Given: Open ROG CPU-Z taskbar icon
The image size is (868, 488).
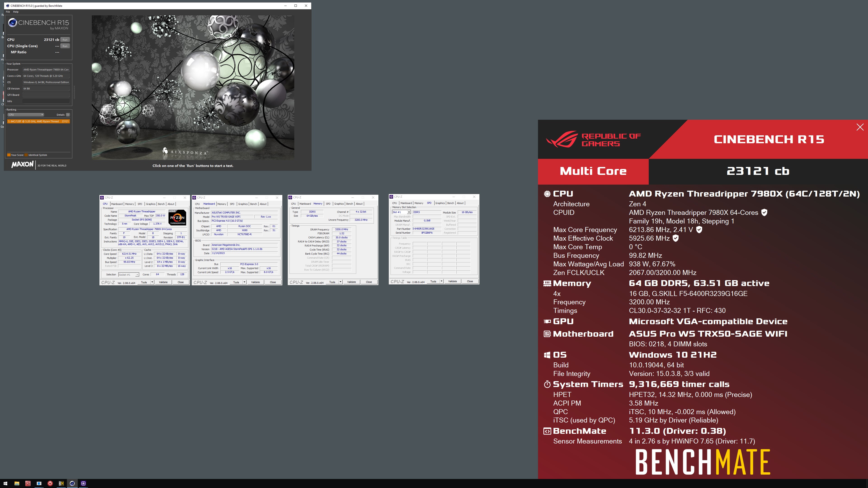Looking at the screenshot, I should click(x=28, y=483).
